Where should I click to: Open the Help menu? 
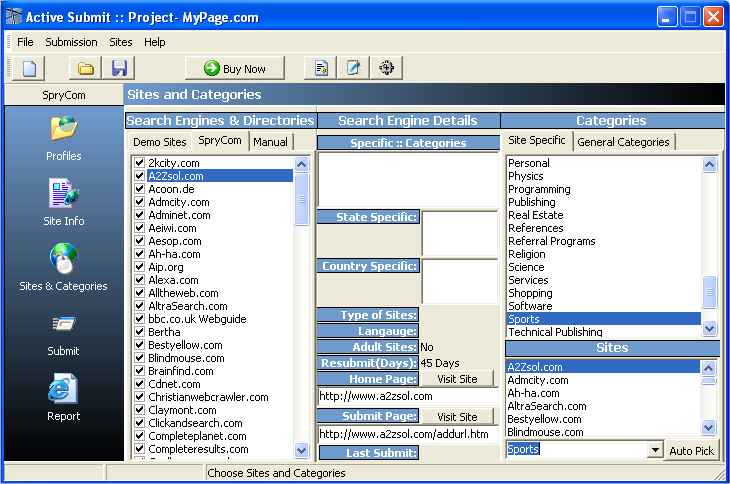click(x=155, y=42)
